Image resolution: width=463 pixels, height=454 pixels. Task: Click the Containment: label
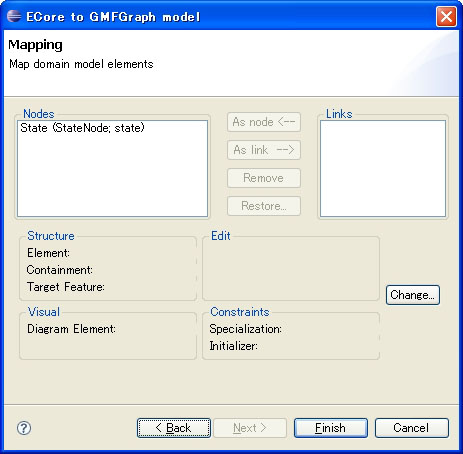point(60,270)
